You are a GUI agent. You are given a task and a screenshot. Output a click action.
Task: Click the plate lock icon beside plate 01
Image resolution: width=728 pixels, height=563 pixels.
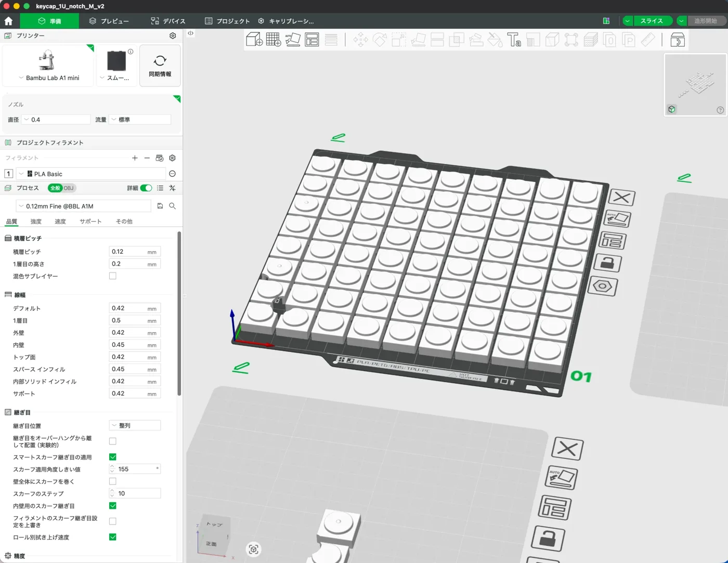pos(607,263)
